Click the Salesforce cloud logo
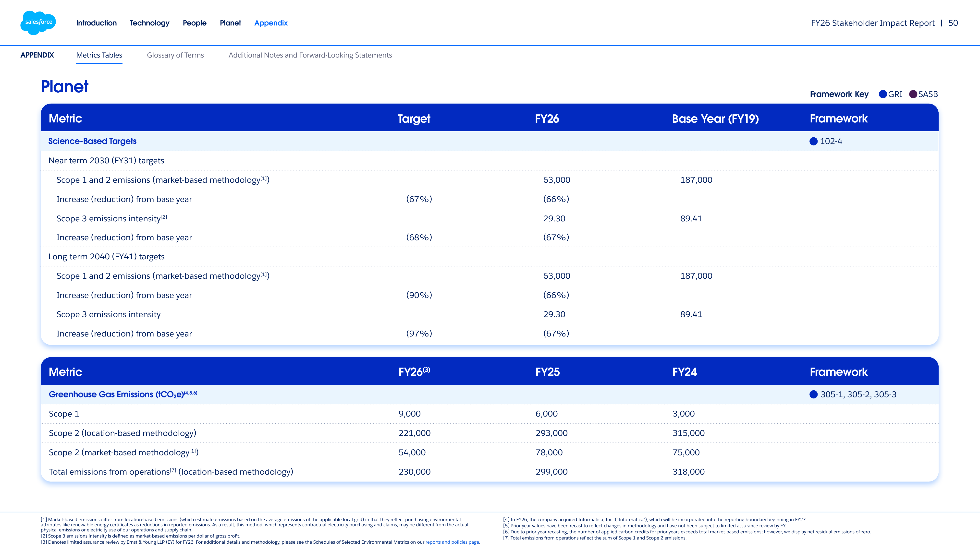The width and height of the screenshot is (980, 551). (38, 23)
